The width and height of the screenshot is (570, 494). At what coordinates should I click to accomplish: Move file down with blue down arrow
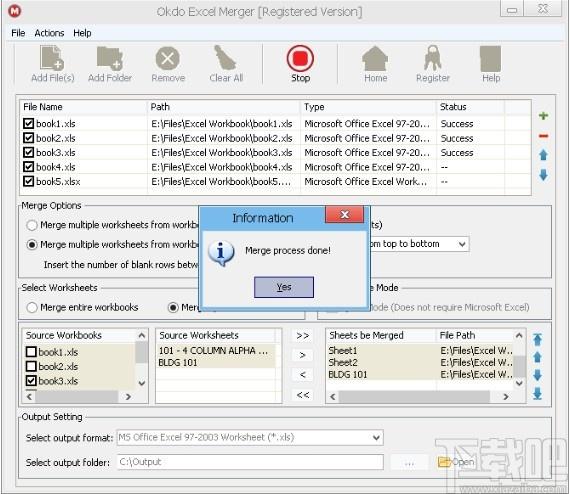click(x=543, y=175)
